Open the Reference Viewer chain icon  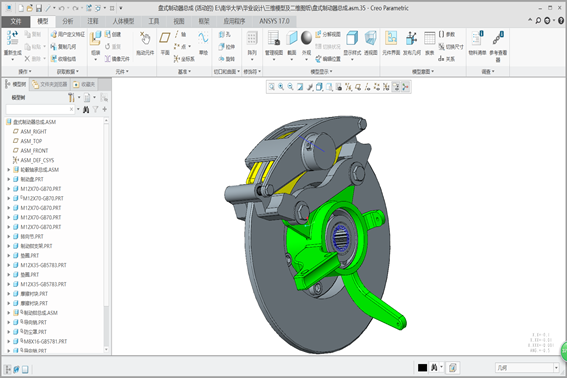[498, 38]
